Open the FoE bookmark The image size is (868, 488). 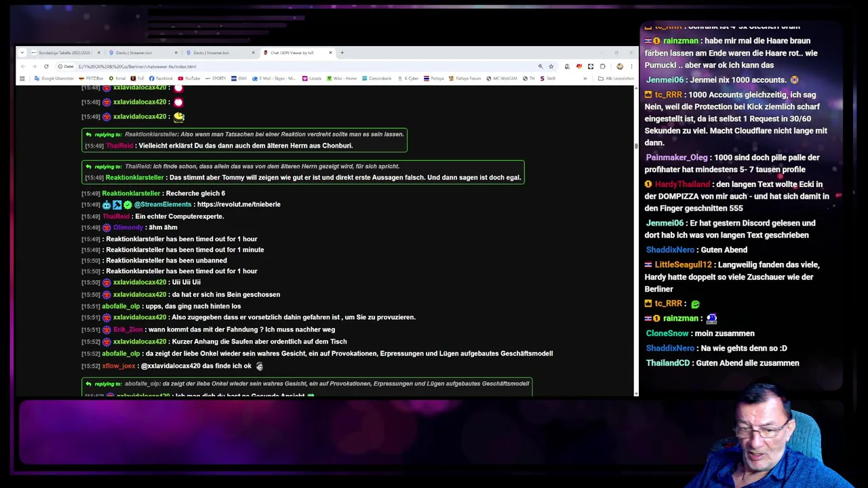138,79
